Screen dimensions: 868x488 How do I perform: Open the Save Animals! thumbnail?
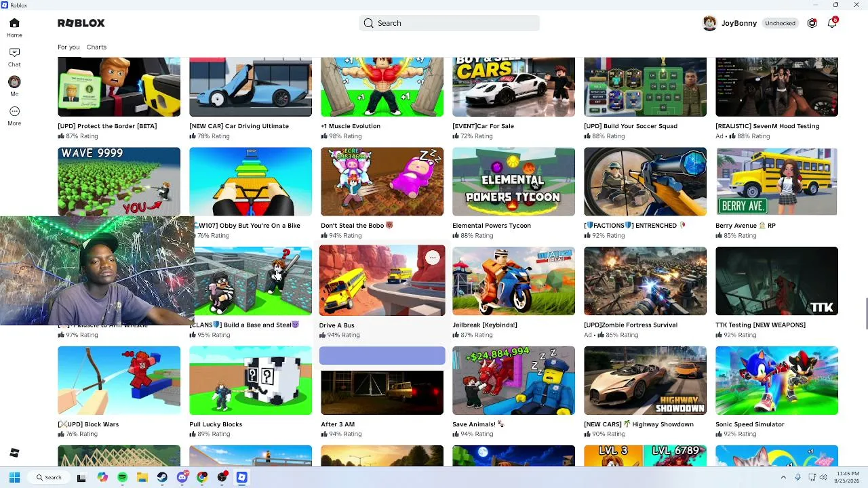tap(513, 380)
